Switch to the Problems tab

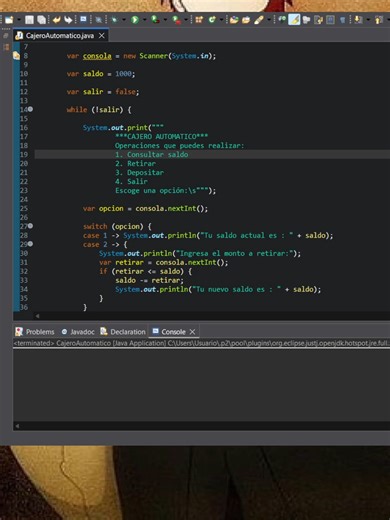click(x=35, y=332)
